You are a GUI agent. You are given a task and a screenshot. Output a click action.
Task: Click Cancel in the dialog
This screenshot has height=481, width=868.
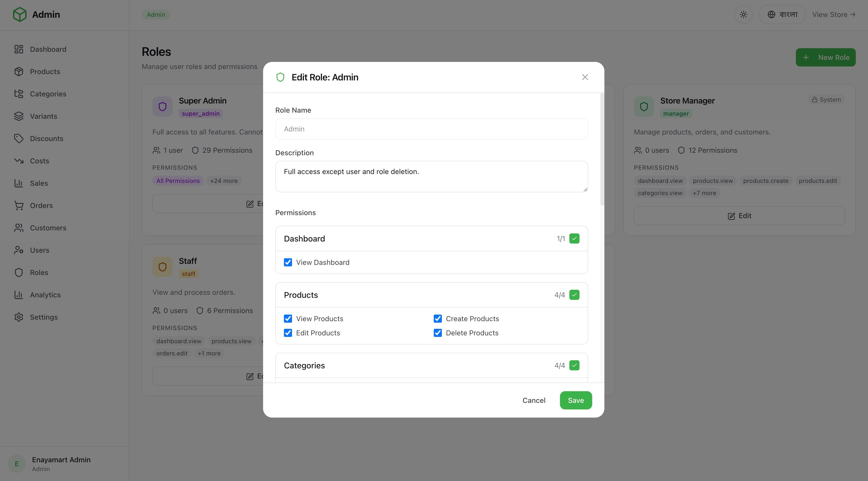pyautogui.click(x=534, y=400)
